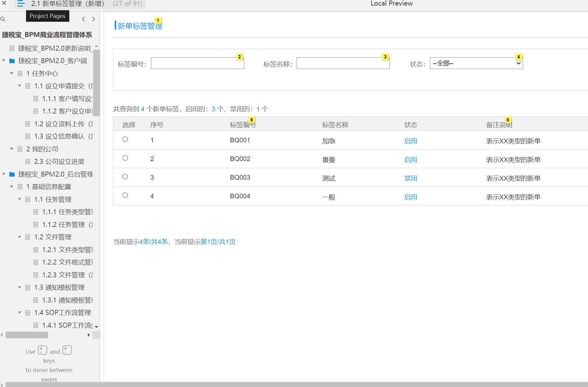Click the BQ003 cell in the table
Screen dimensions: 588x387
click(240, 177)
